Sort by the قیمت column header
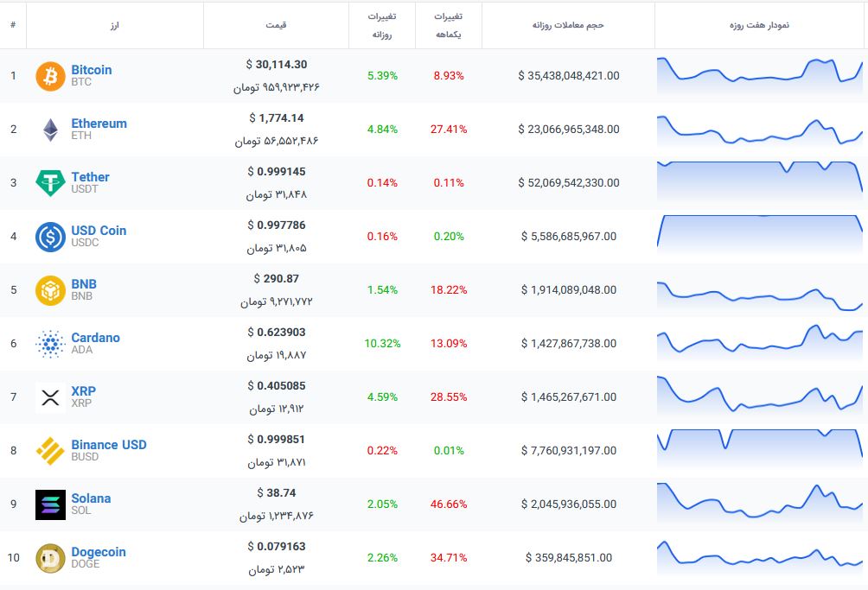 (276, 25)
